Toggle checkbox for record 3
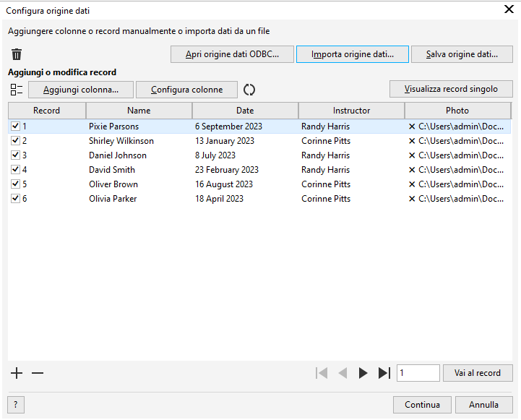This screenshot has width=521, height=420. (x=15, y=155)
